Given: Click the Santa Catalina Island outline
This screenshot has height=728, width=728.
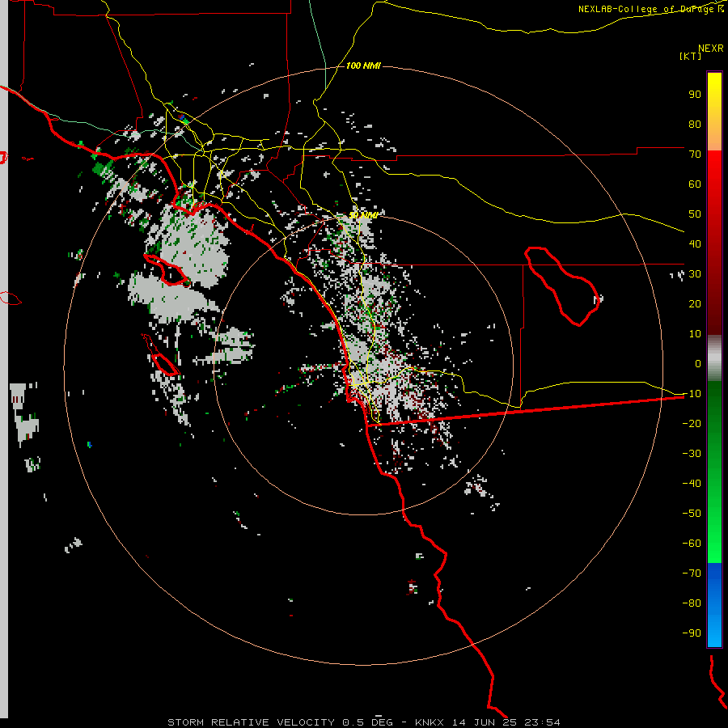Looking at the screenshot, I should click(166, 269).
